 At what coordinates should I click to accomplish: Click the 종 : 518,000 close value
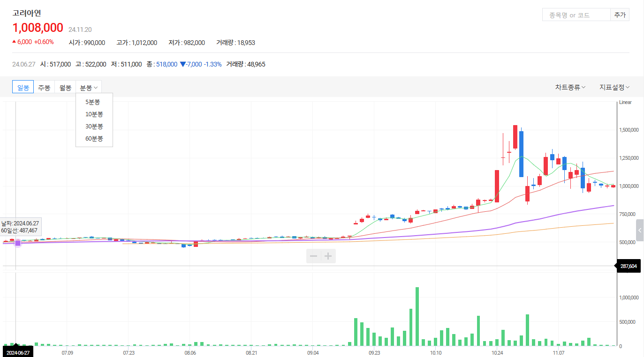(162, 64)
